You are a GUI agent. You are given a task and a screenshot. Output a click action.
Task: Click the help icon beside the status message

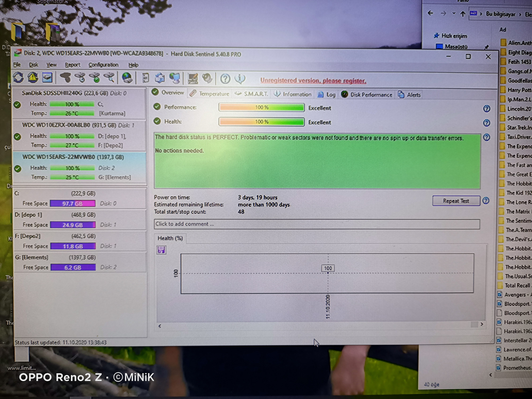[x=487, y=137]
